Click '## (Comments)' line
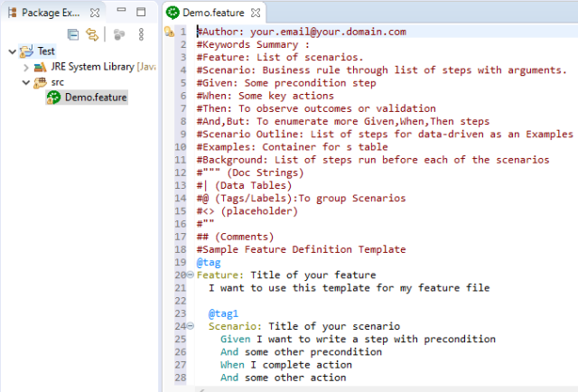 click(235, 237)
